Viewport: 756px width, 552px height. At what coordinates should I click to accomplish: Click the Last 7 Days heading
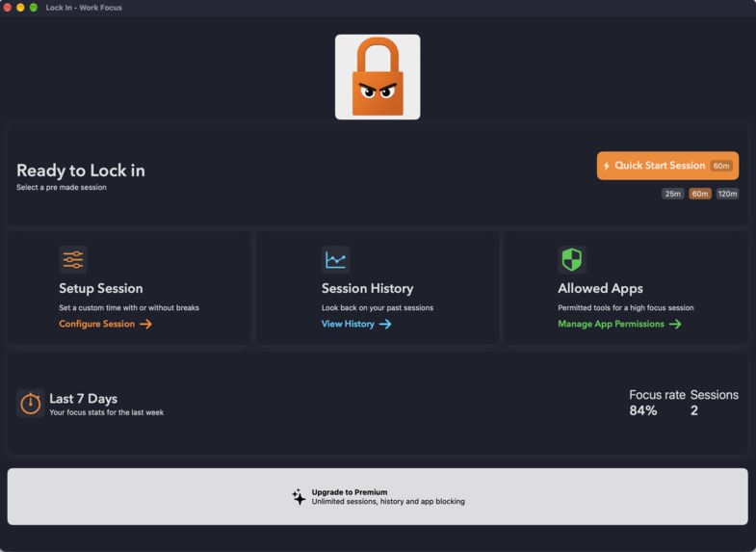click(84, 399)
